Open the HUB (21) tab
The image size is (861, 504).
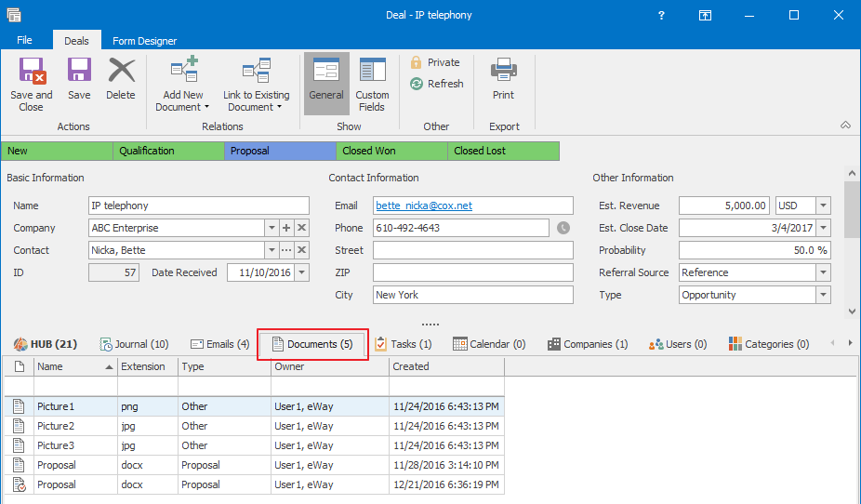46,344
